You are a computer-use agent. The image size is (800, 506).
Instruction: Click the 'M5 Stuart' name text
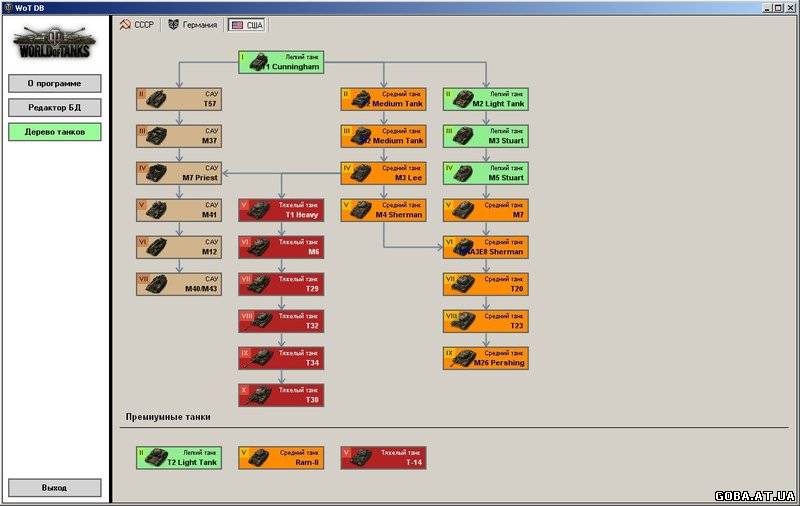coord(506,178)
